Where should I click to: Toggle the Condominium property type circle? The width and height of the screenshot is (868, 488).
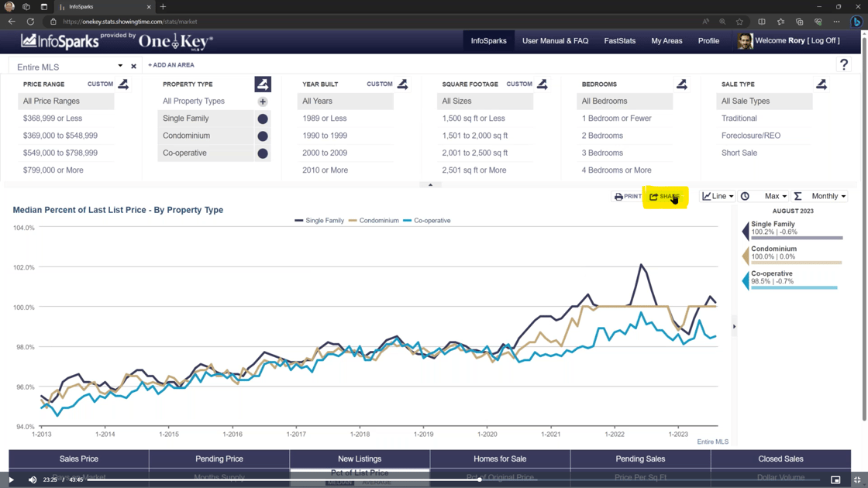263,136
